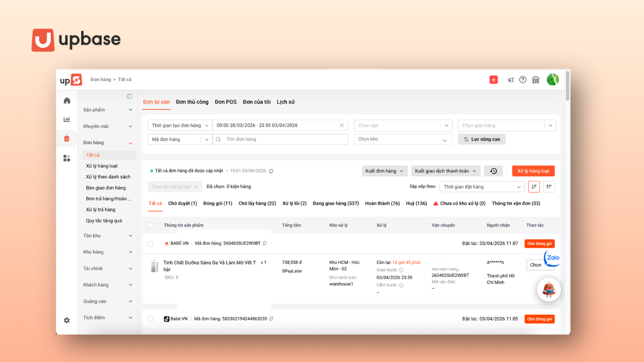
Task: Expand the Tồn kho menu
Action: pos(108,236)
